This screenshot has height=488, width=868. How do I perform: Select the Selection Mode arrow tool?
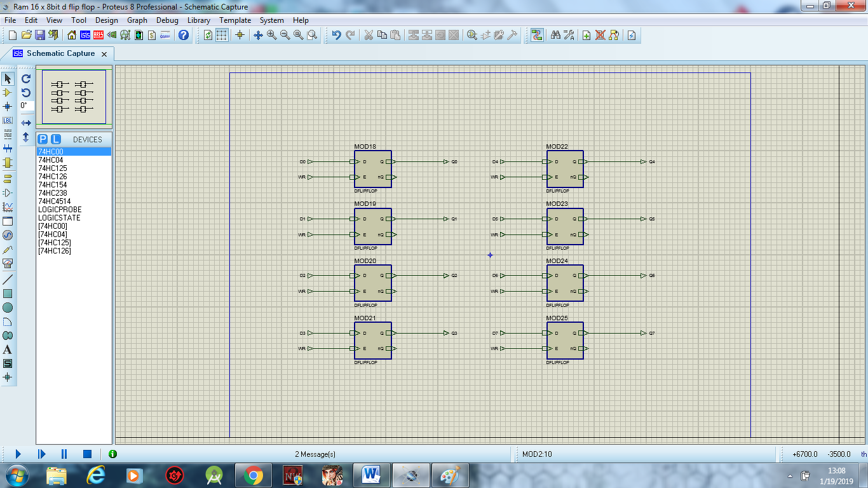pos(8,79)
